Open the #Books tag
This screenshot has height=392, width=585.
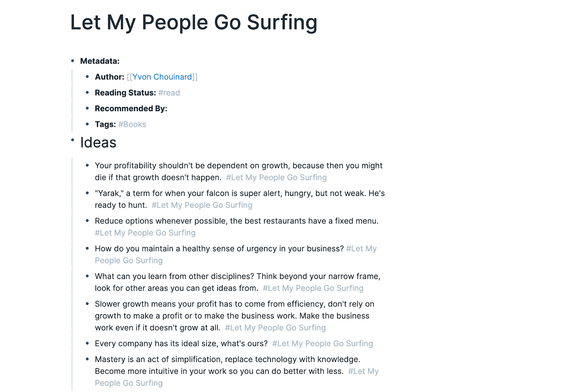point(132,124)
